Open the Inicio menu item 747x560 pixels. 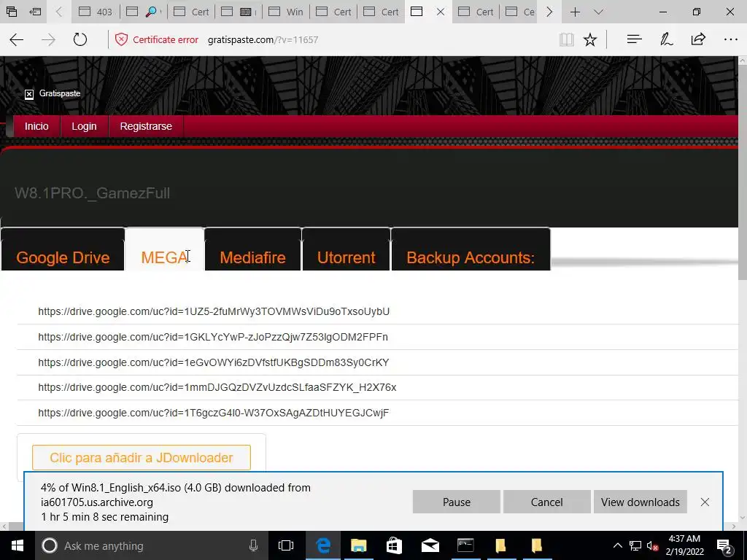point(36,126)
